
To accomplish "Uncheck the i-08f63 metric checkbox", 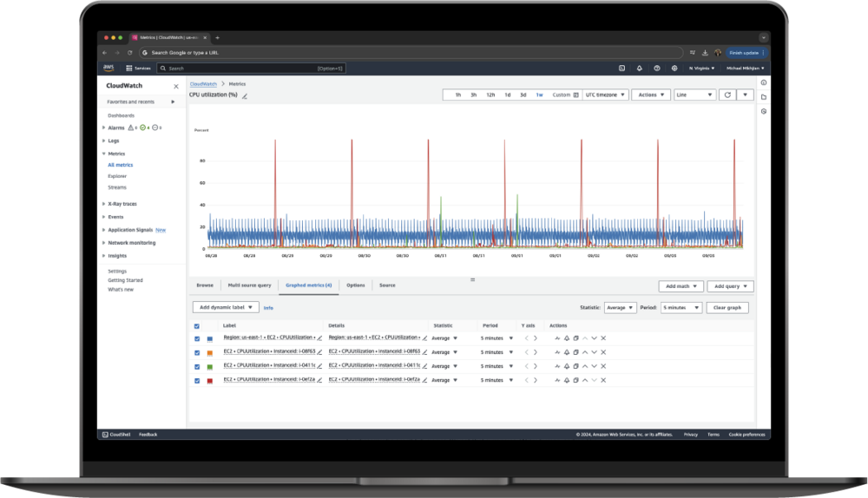I will tap(196, 352).
